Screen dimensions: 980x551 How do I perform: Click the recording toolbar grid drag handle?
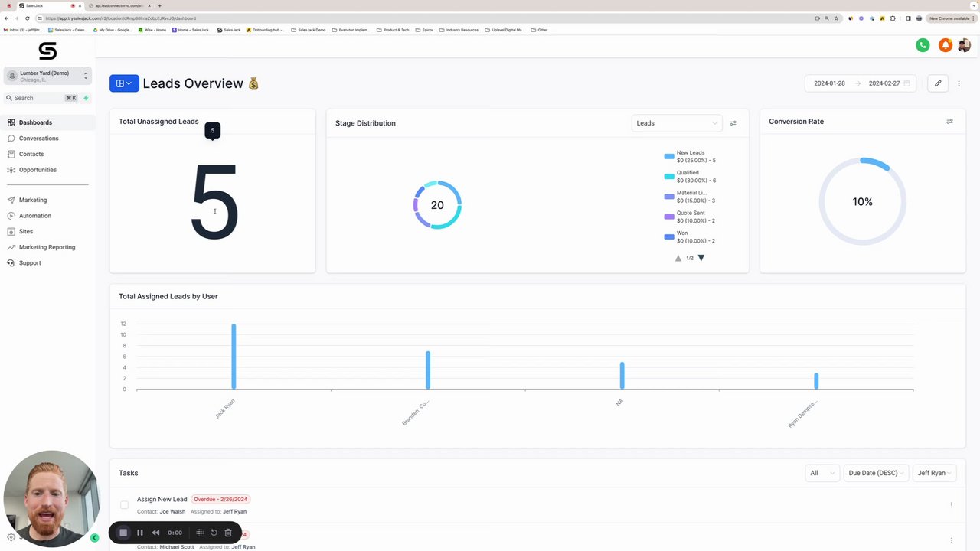(200, 533)
